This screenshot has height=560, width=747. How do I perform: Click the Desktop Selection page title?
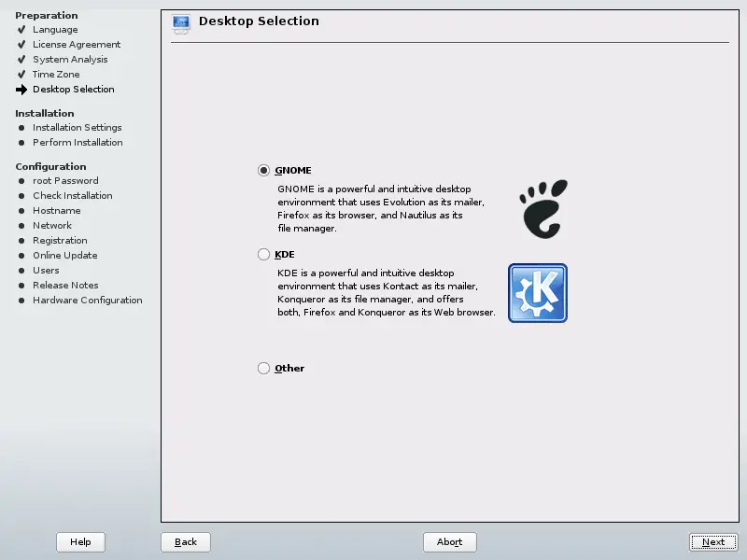click(x=260, y=21)
